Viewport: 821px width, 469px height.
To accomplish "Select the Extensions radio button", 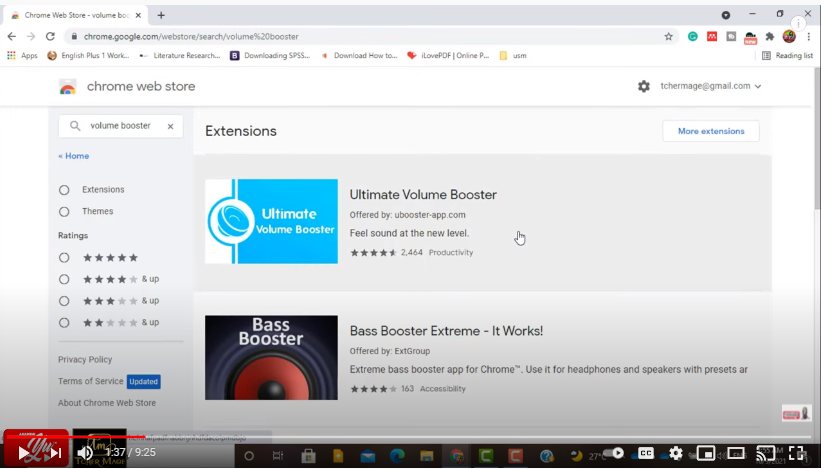I will 64,190.
